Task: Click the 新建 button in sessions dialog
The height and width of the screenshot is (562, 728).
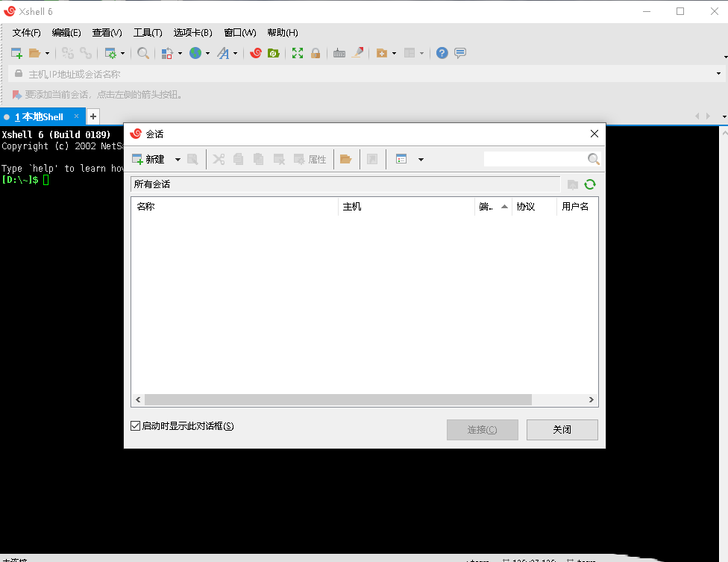Action: [148, 159]
